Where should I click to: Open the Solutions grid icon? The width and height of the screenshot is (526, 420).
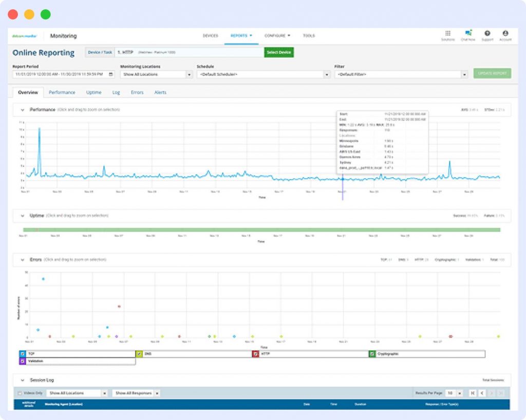(x=448, y=33)
